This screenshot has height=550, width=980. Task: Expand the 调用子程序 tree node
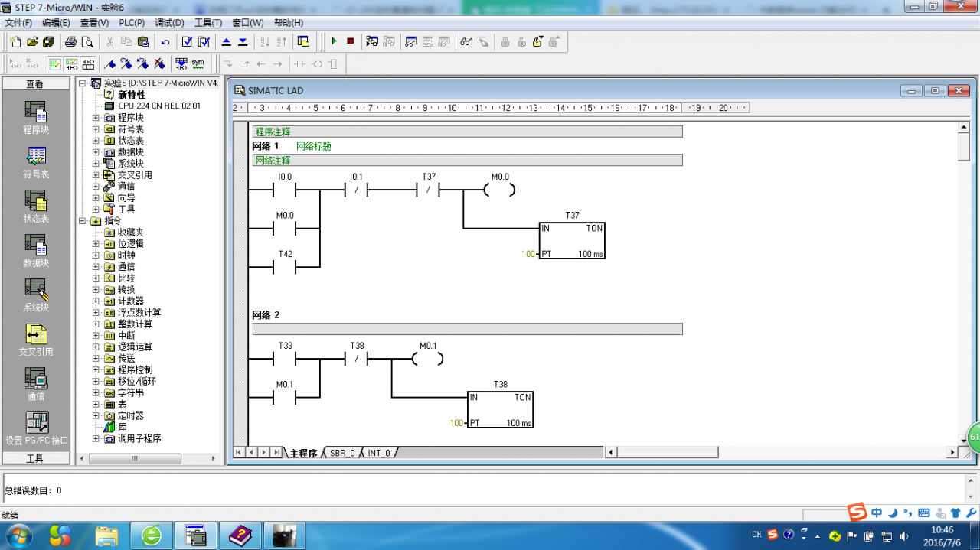pos(96,439)
